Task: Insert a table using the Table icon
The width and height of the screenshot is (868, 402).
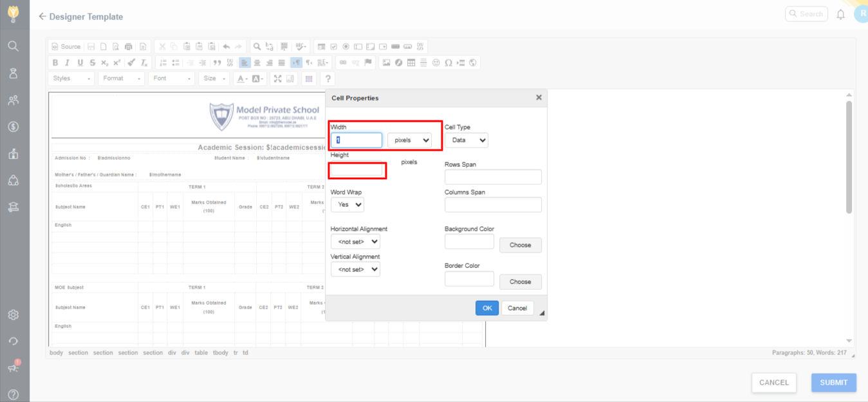Action: [x=411, y=62]
